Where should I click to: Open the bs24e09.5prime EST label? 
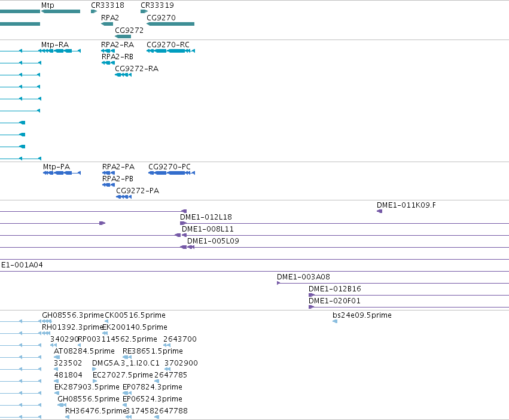(x=362, y=315)
